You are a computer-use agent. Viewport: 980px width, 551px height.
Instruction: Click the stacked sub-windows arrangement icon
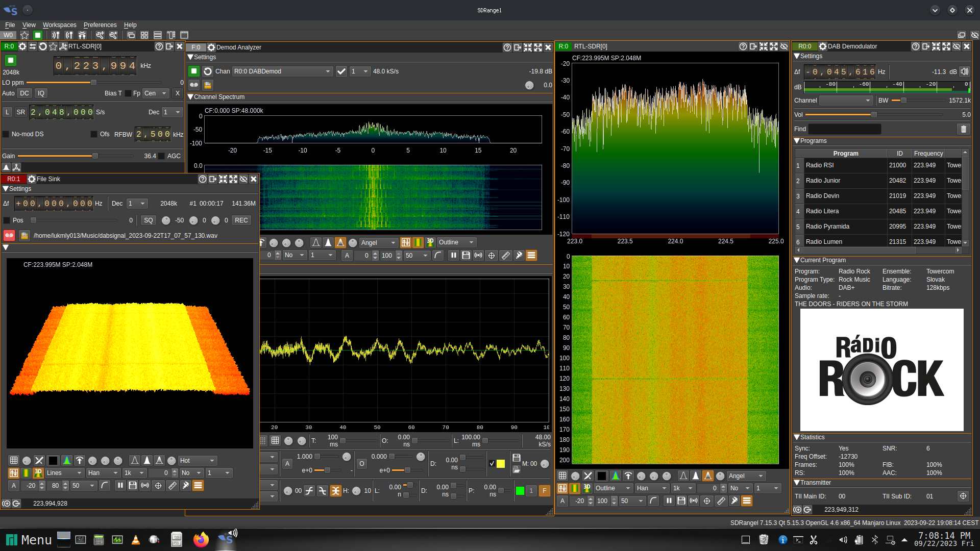click(158, 35)
